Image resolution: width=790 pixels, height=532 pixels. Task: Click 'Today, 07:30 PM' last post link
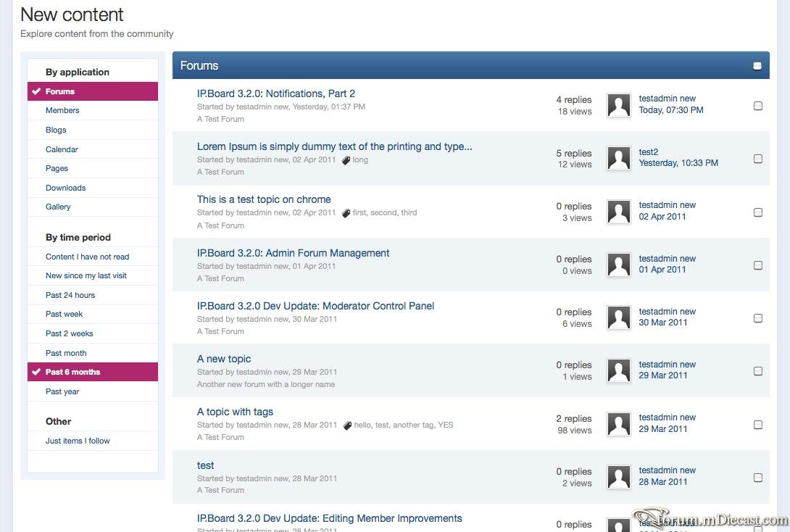click(x=671, y=110)
